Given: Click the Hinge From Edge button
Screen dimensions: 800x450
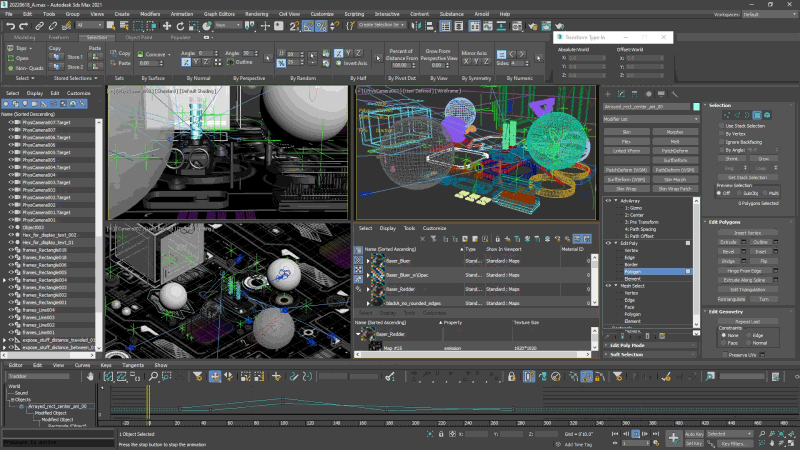Looking at the screenshot, I should (x=744, y=271).
